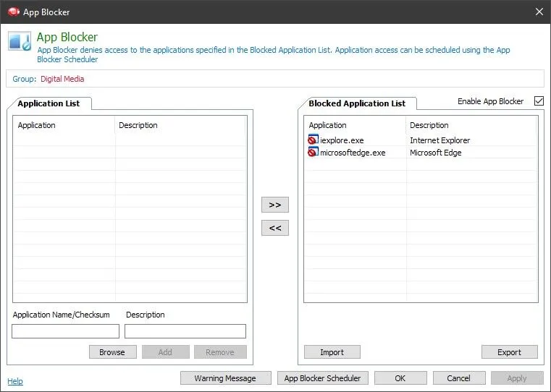The width and height of the screenshot is (551, 392).
Task: Focus the Description input field
Action: click(x=185, y=331)
